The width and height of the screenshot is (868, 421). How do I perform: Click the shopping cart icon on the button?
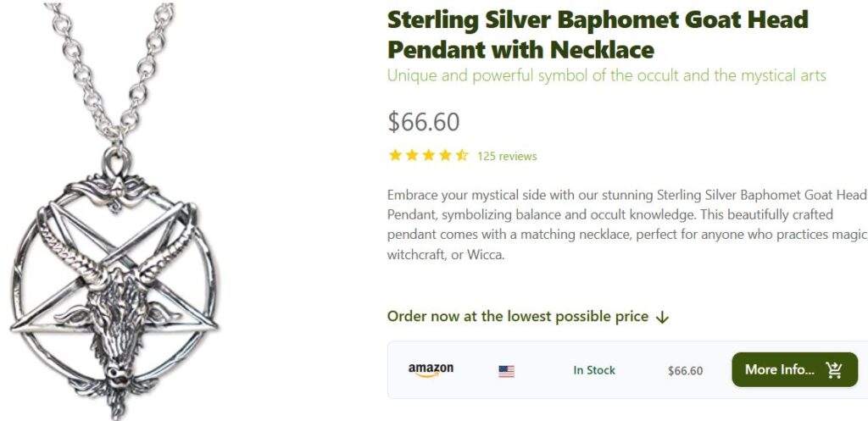coord(834,370)
